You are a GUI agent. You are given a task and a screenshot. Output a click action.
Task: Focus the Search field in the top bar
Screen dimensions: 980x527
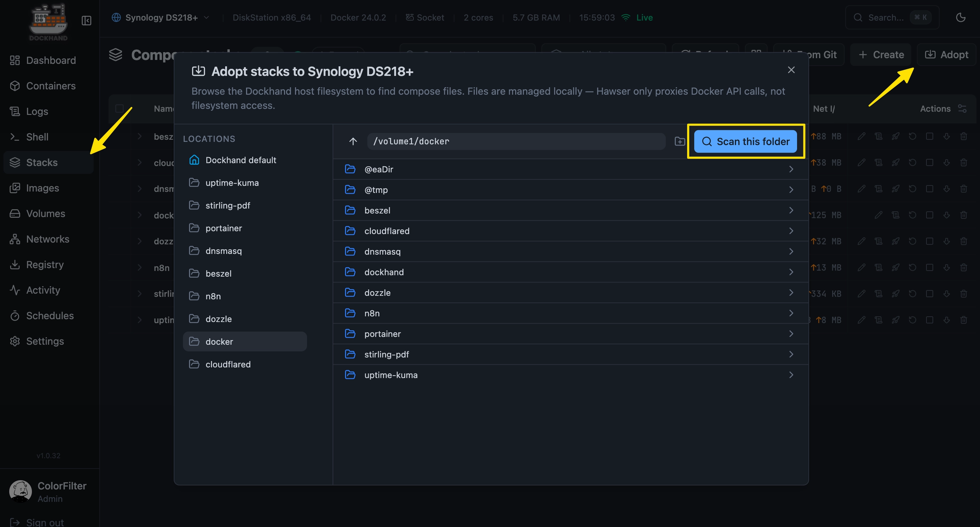click(892, 17)
